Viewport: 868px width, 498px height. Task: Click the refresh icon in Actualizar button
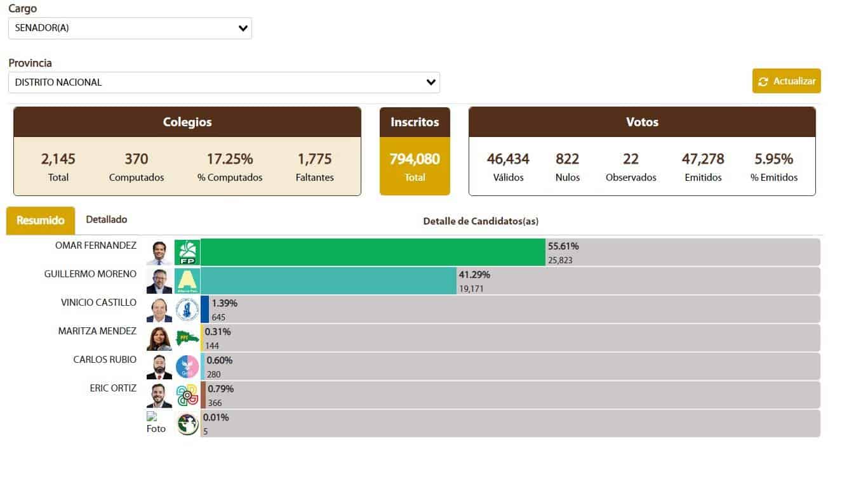pyautogui.click(x=763, y=82)
